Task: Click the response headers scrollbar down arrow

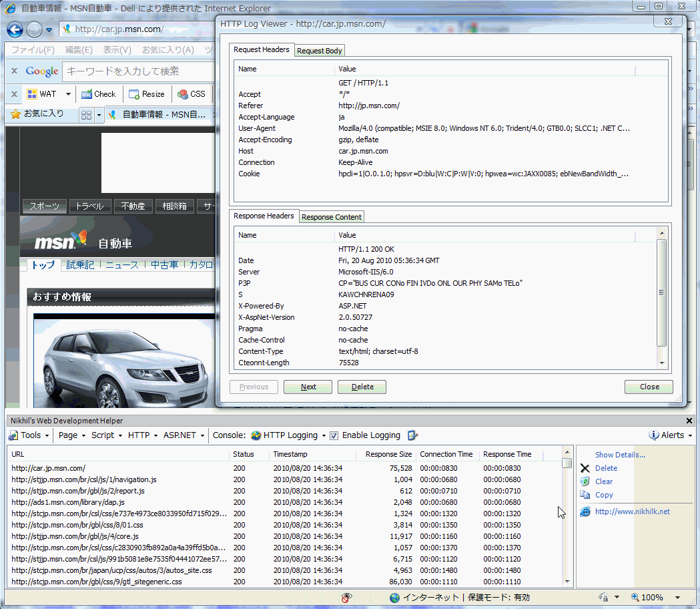Action: tap(662, 363)
